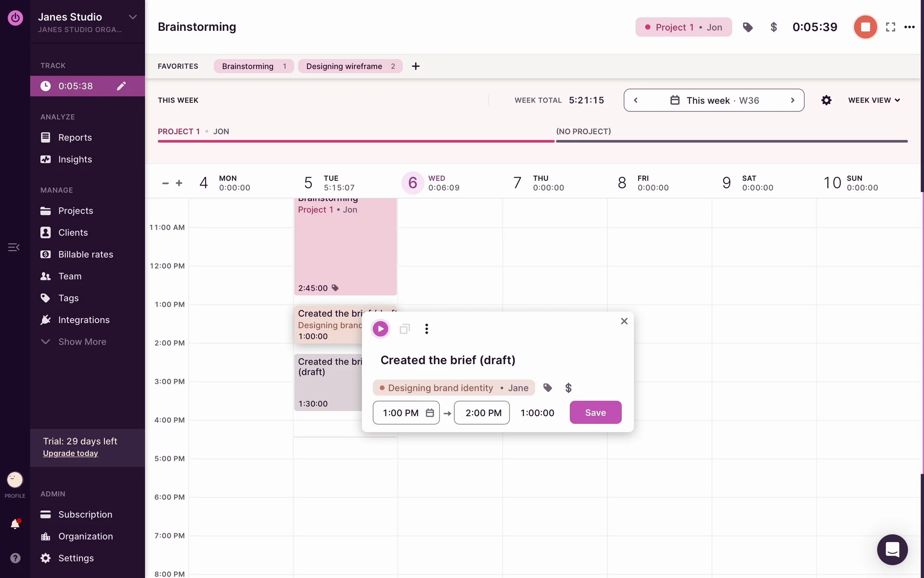924x578 pixels.
Task: Open the Reports page
Action: [x=75, y=137]
